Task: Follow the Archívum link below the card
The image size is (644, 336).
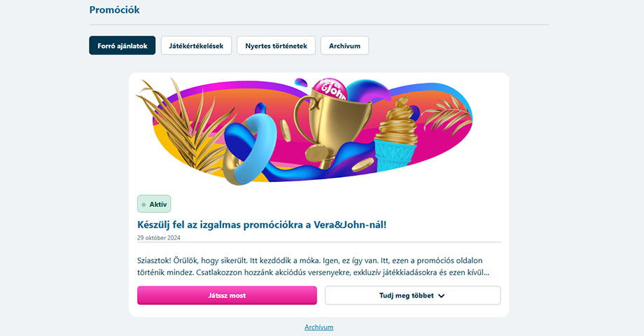Action: coord(318,327)
